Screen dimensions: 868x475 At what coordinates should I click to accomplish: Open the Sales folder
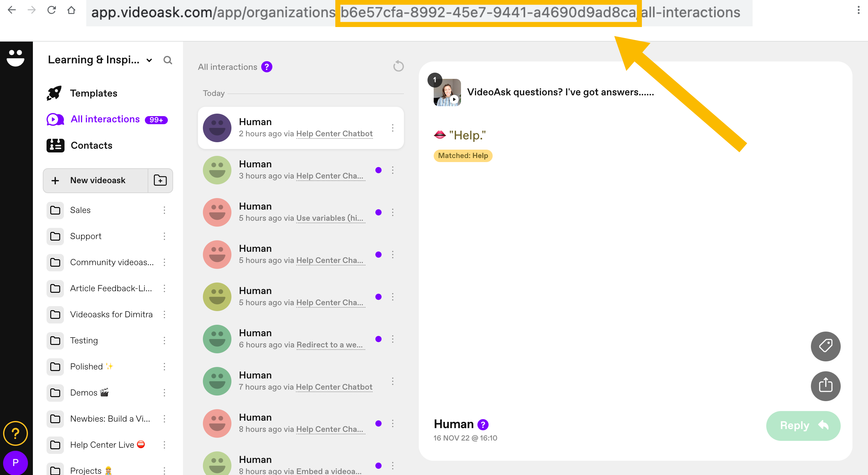pyautogui.click(x=80, y=210)
